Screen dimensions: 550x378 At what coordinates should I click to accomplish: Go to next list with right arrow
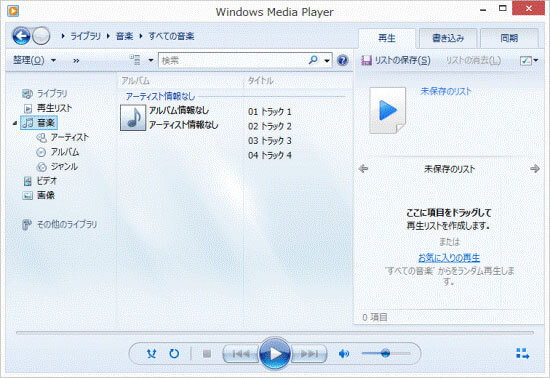(x=535, y=169)
